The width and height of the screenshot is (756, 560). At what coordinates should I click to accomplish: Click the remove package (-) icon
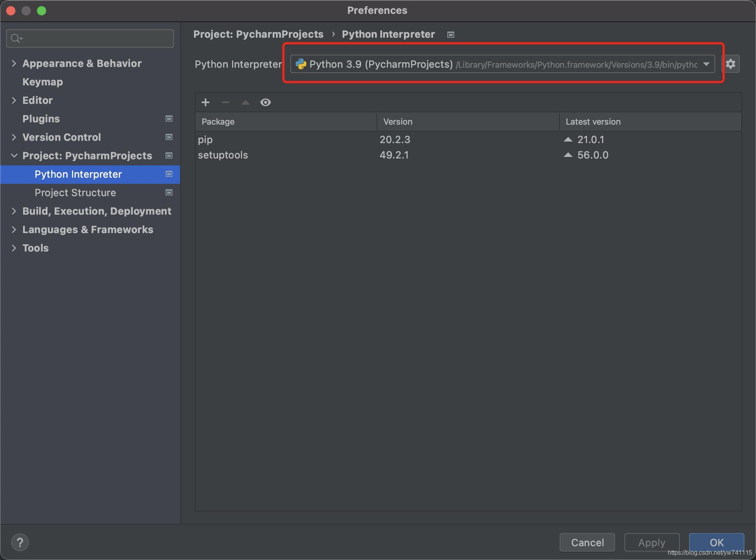point(226,102)
